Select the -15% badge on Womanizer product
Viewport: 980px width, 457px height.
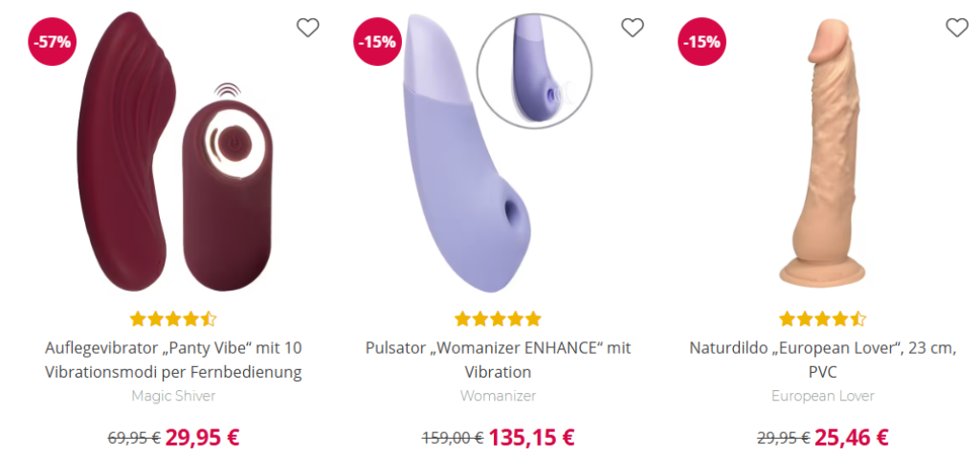377,42
